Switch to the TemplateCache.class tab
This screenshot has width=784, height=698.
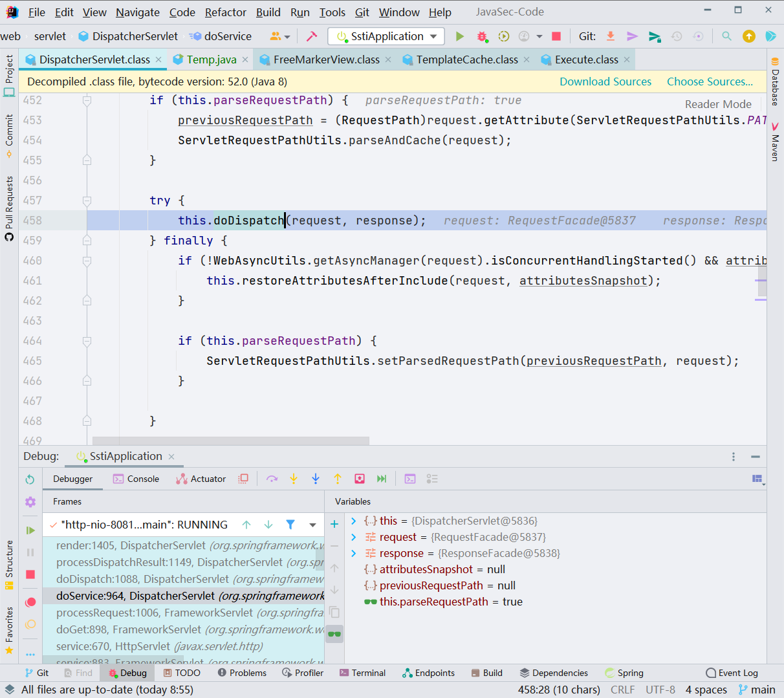coord(467,60)
